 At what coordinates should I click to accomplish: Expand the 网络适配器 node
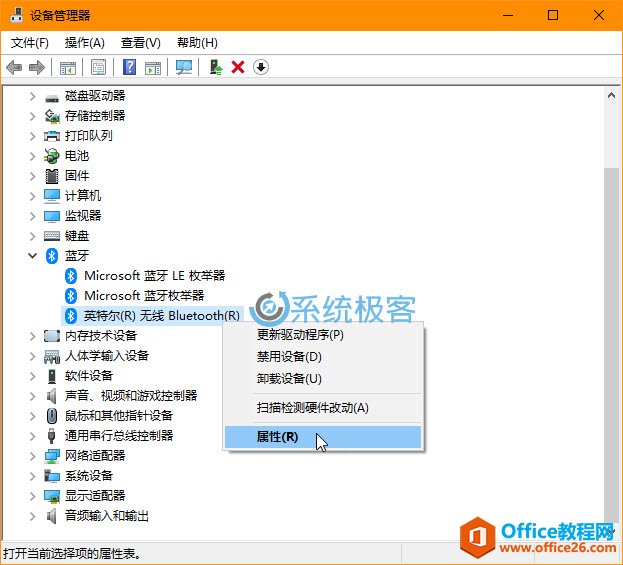point(33,456)
